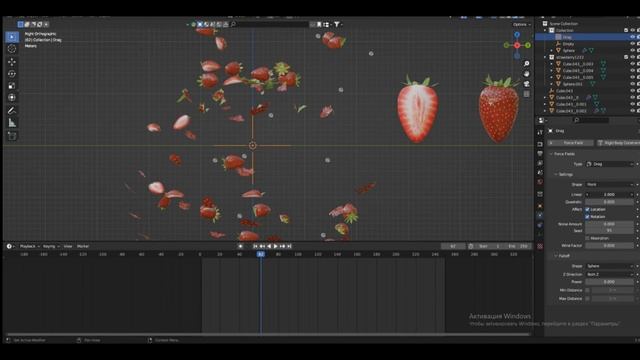
Task: Select the Sphere.001 object in outliner
Action: click(572, 84)
